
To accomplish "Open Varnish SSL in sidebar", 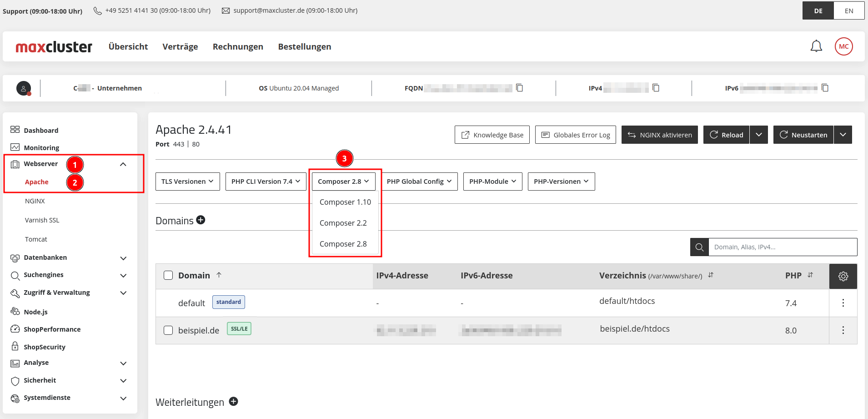I will click(42, 220).
